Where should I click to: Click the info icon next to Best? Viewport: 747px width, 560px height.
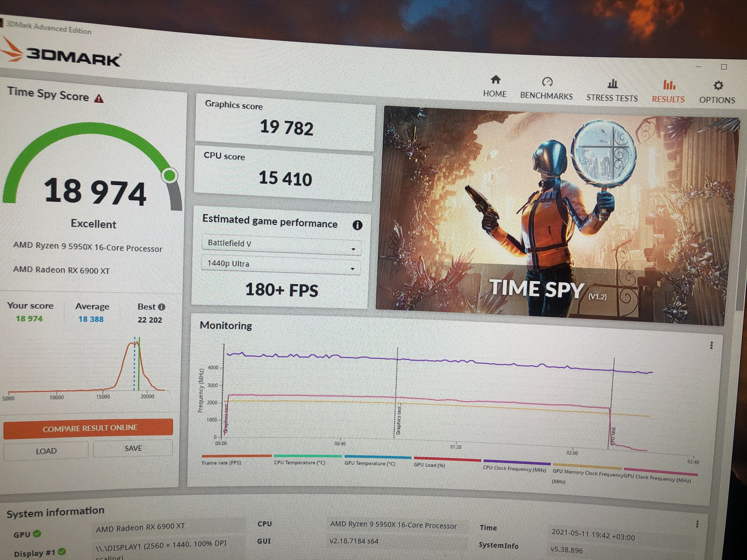point(162,307)
